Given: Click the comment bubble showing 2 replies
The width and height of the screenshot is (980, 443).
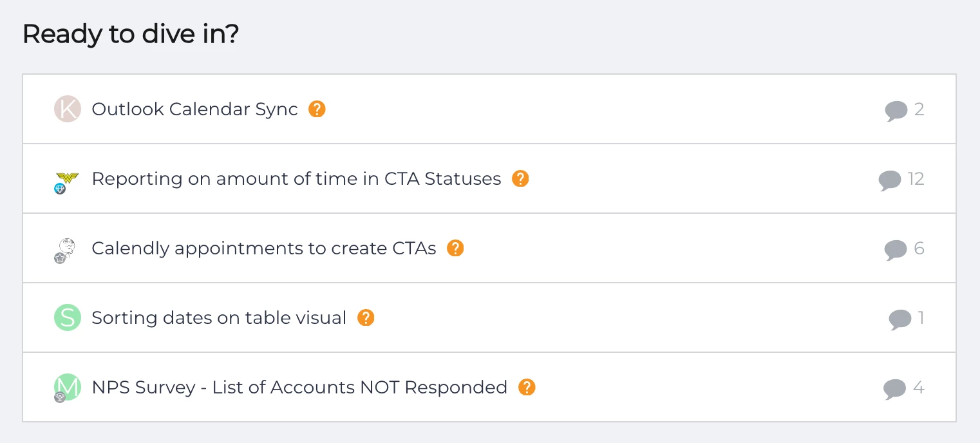Looking at the screenshot, I should coord(896,111).
